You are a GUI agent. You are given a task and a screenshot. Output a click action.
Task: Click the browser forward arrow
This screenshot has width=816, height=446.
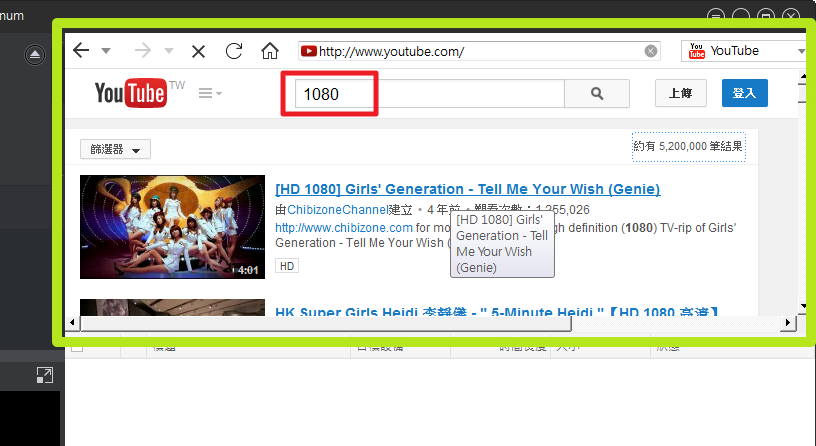point(142,51)
